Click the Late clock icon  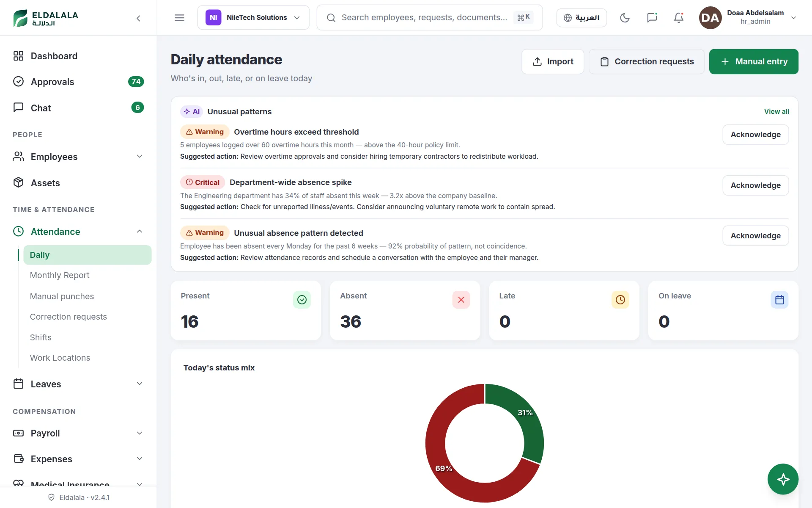click(620, 300)
